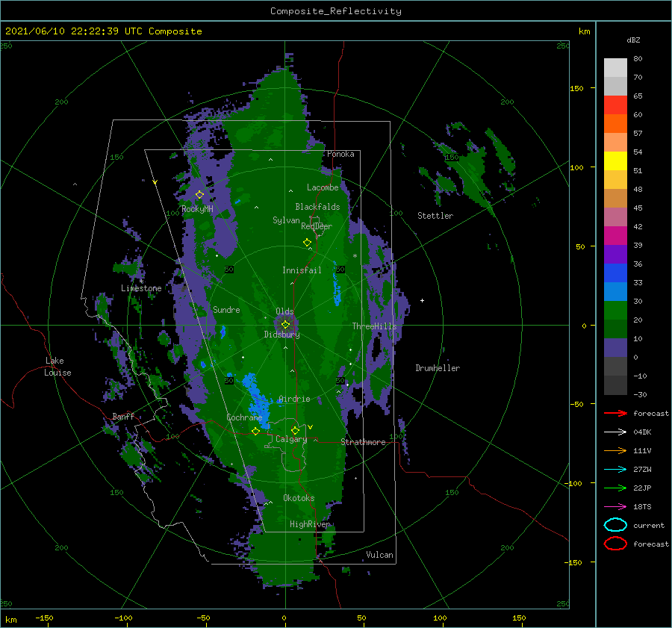Click the Olds label
The width and height of the screenshot is (672, 628).
(284, 311)
